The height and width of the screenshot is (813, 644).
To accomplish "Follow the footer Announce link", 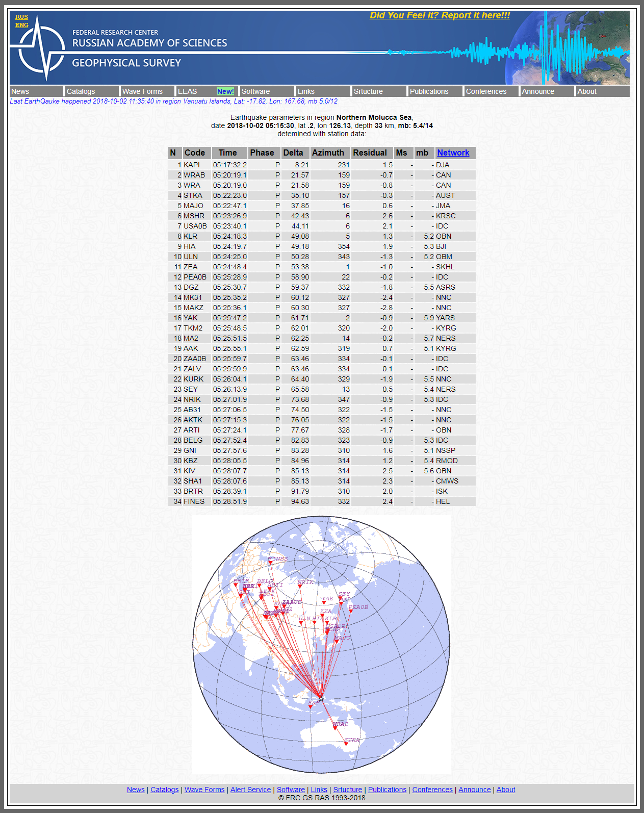I will pos(474,790).
